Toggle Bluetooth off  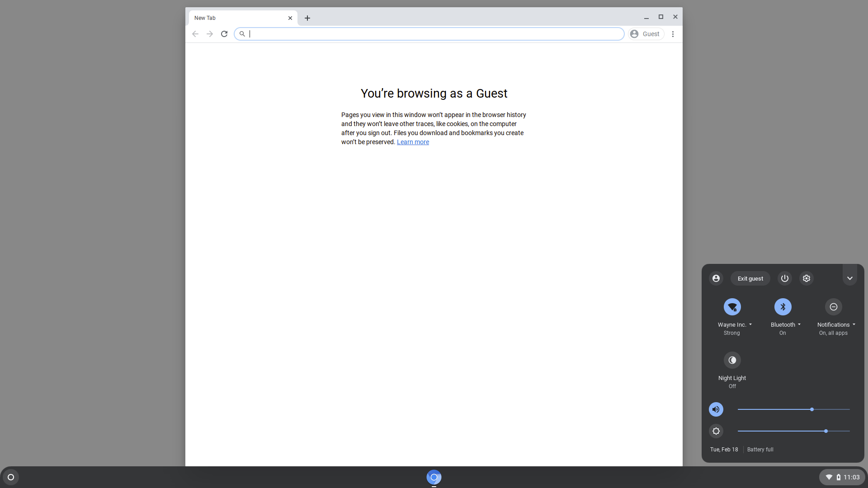783,307
